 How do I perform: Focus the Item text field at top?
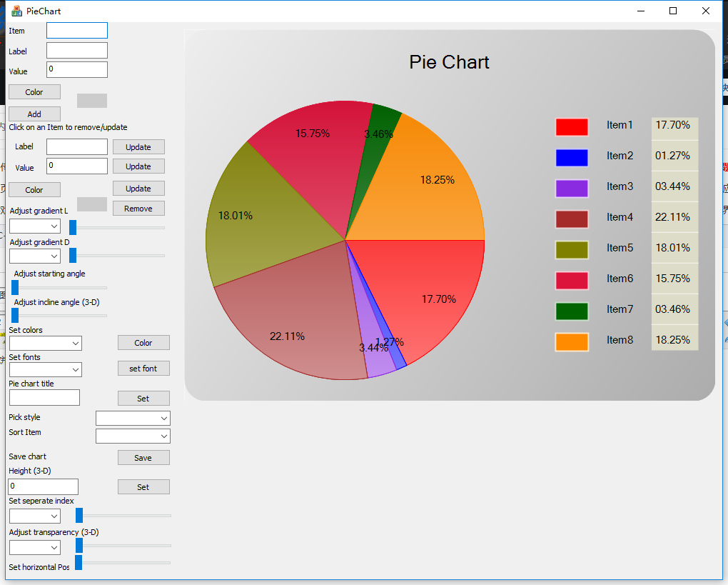(77, 30)
